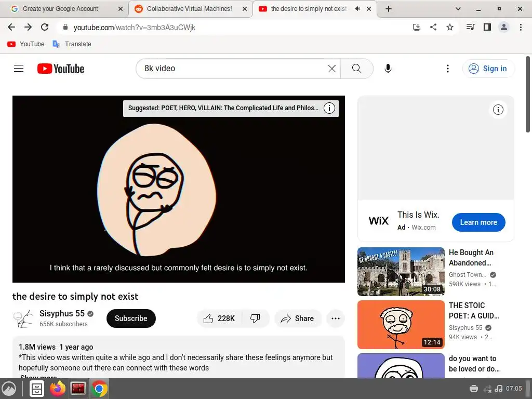
Task: Open Translate bookmark in bookmarks bar
Action: tap(72, 44)
